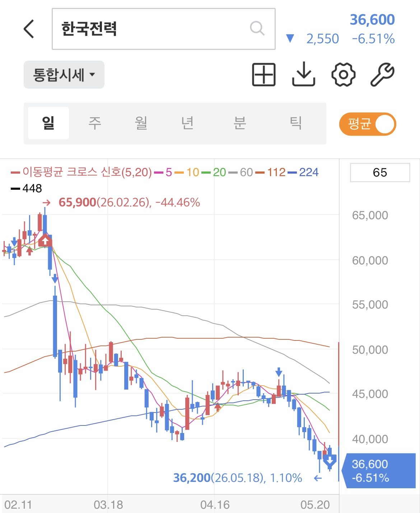Open chart settings gear icon
Screen dimensions: 420x513
[343, 75]
